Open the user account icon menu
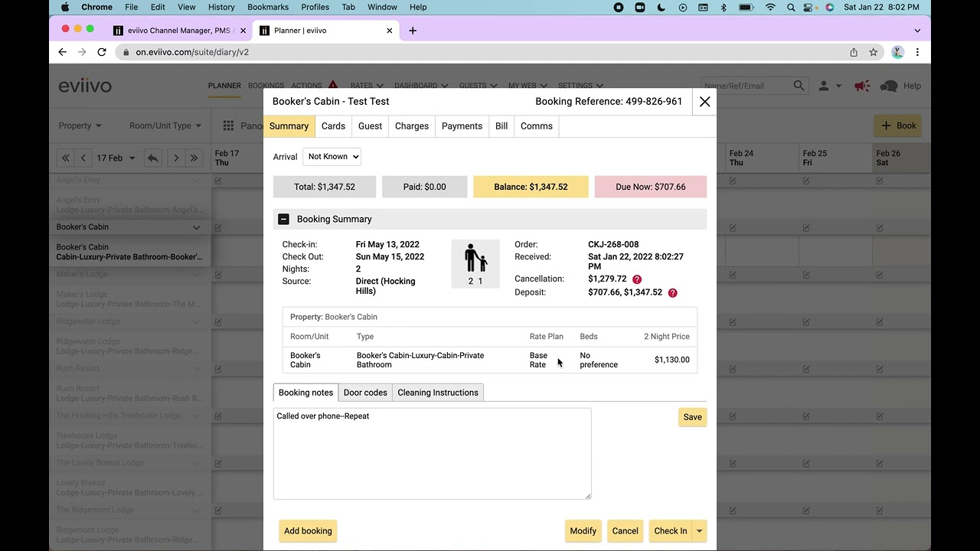980x551 pixels. coord(828,86)
